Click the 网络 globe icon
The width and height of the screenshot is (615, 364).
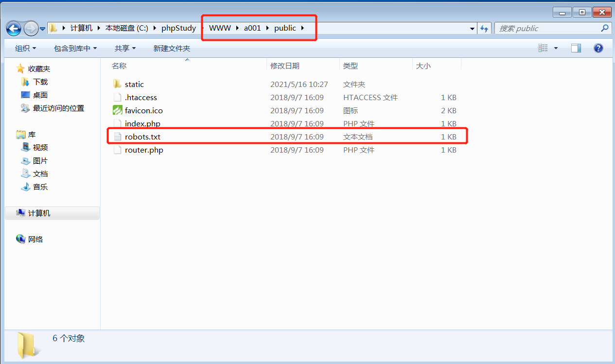click(x=20, y=239)
